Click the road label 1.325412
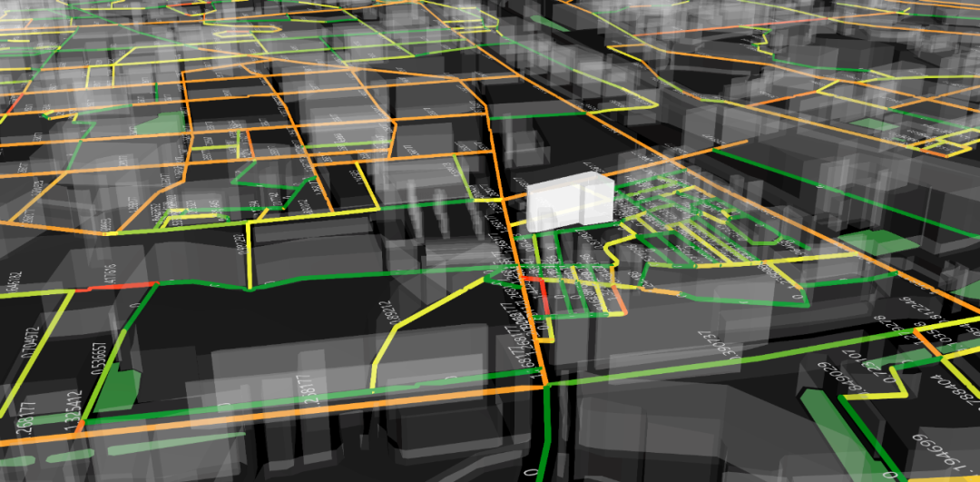The image size is (980, 482). coord(74,411)
